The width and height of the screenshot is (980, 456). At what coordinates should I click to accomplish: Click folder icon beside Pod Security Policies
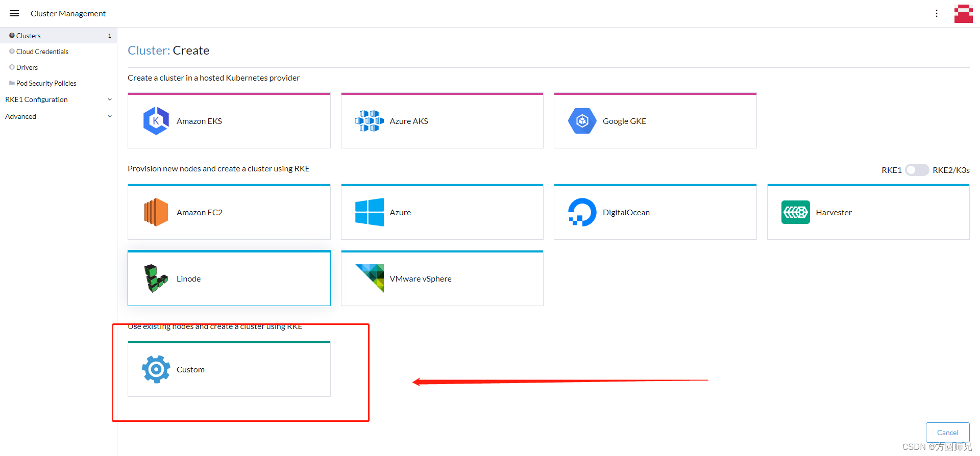click(12, 83)
